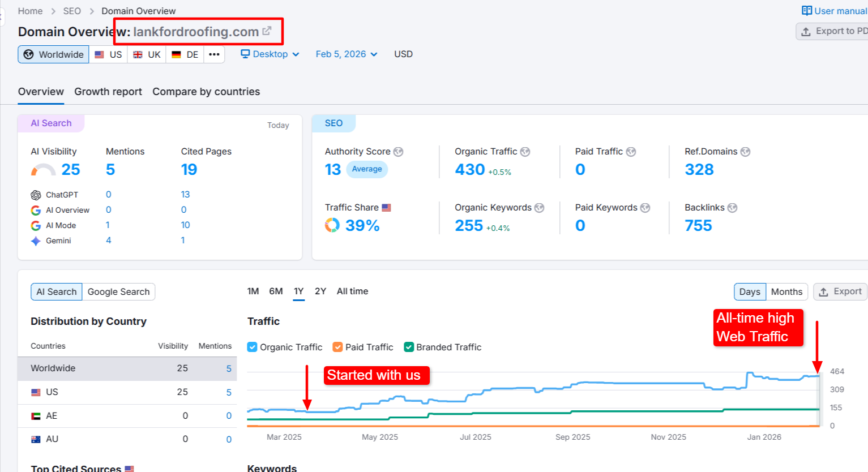
Task: Toggle off the Organic Traffic checkbox
Action: coord(251,347)
